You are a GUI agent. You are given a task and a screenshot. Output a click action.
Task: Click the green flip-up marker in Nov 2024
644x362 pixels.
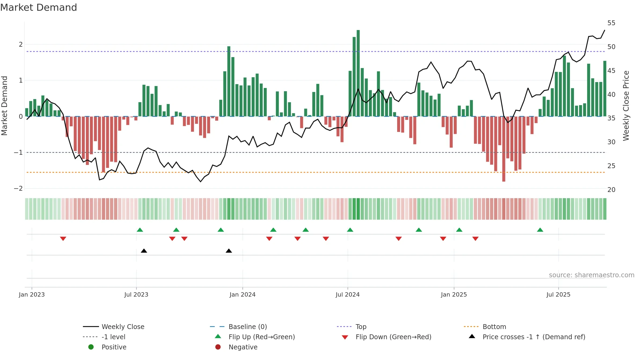[x=419, y=230]
